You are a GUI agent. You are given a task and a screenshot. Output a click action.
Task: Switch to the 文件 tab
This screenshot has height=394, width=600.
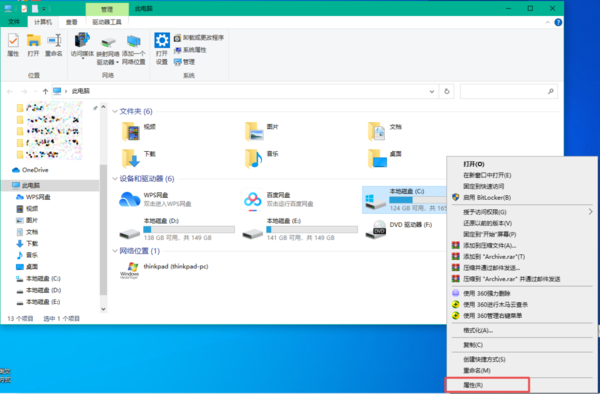pyautogui.click(x=14, y=22)
